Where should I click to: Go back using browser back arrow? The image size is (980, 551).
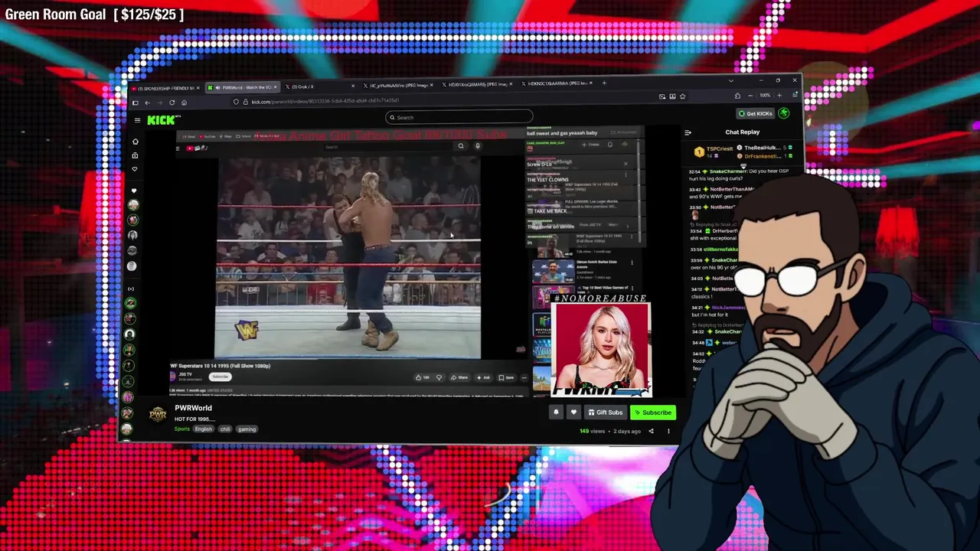(x=147, y=103)
